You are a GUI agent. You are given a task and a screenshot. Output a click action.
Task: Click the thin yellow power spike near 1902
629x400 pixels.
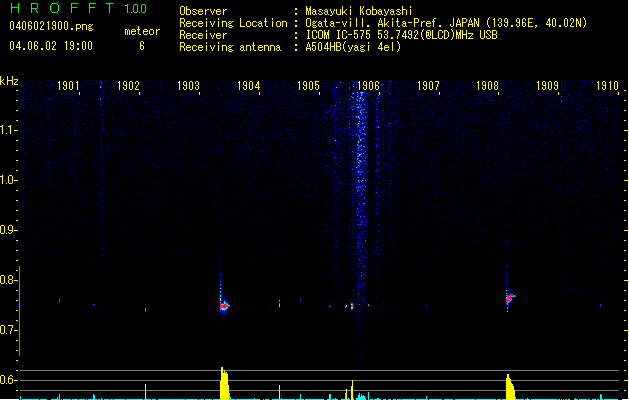[x=145, y=392]
